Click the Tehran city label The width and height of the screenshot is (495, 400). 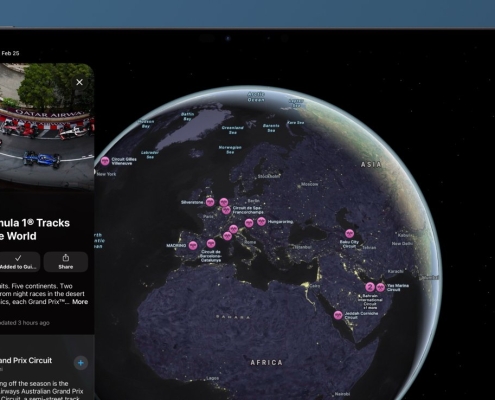(369, 247)
